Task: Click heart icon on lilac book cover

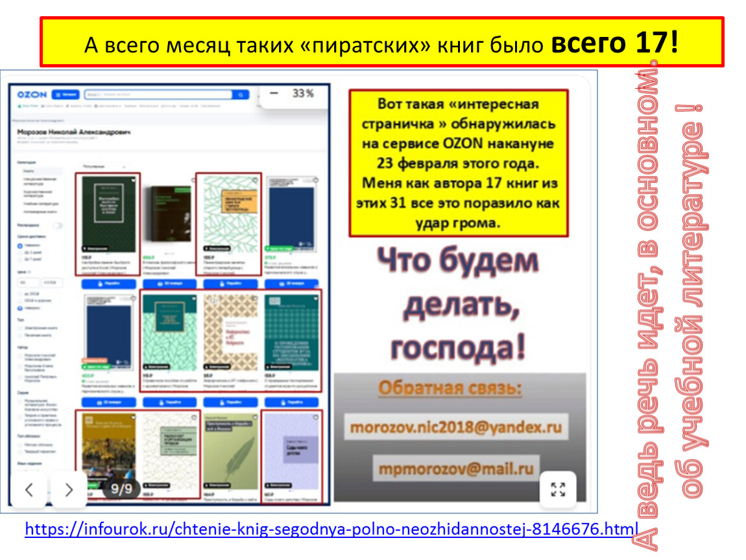Action: coord(316,419)
